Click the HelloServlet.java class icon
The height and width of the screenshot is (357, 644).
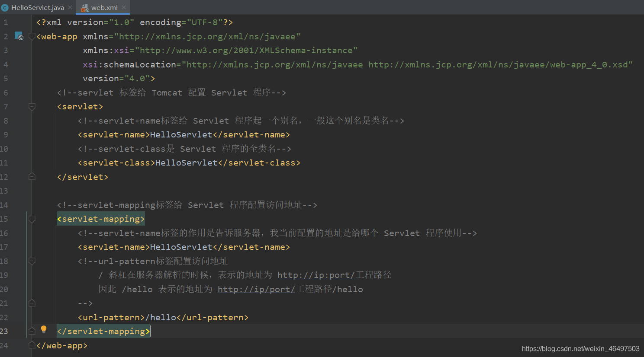[x=5, y=8]
